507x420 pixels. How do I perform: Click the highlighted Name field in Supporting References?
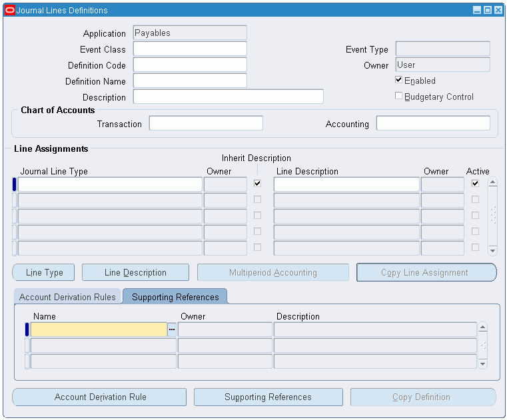click(99, 329)
